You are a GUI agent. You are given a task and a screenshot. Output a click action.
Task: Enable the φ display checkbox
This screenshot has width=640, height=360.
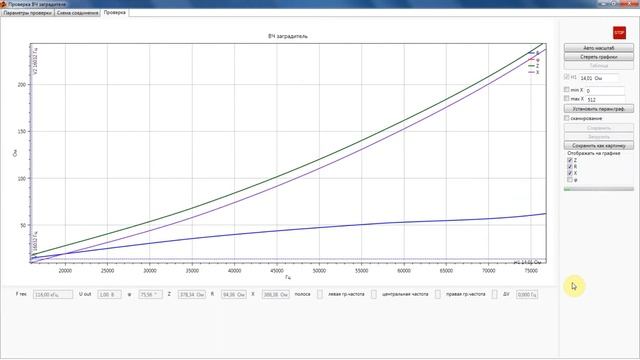(x=570, y=180)
